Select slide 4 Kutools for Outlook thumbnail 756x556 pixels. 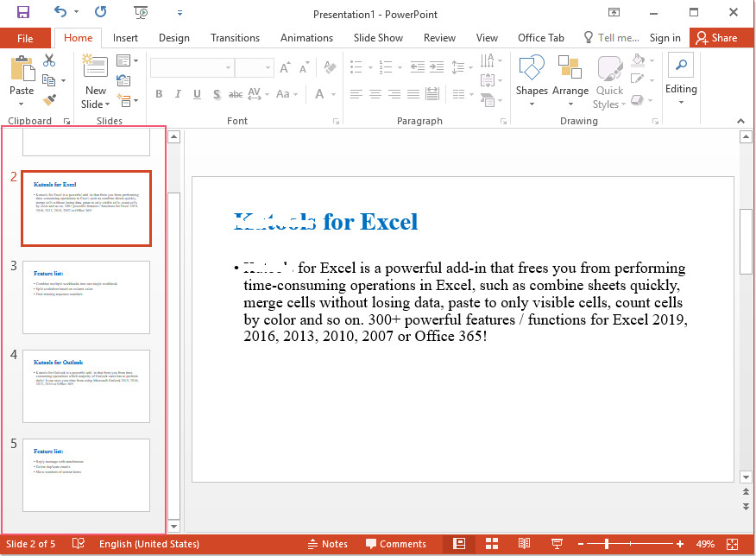[86, 386]
